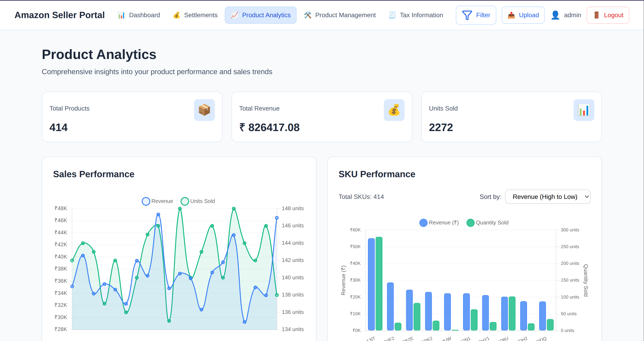Click the Filter button

click(476, 15)
